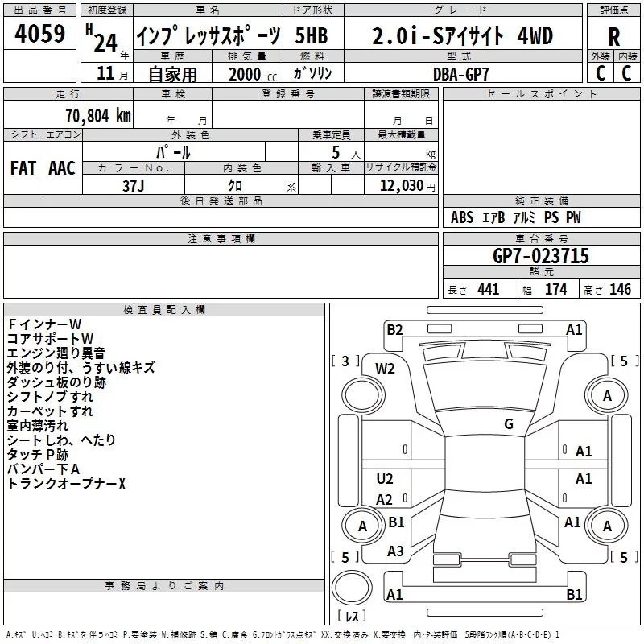Select the 純正装備 header

click(x=541, y=200)
